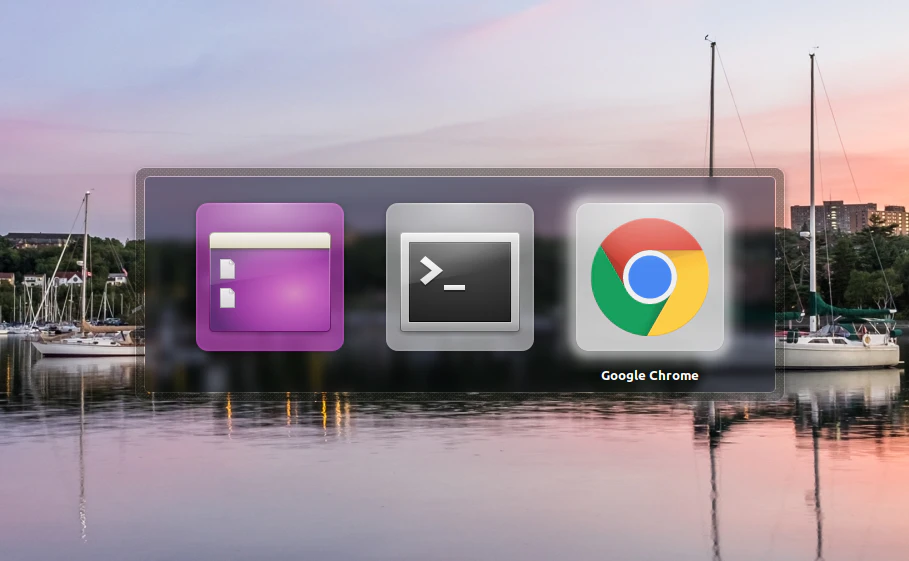Choose the Google Chrome icon in switcher
This screenshot has width=909, height=561.
coord(650,277)
